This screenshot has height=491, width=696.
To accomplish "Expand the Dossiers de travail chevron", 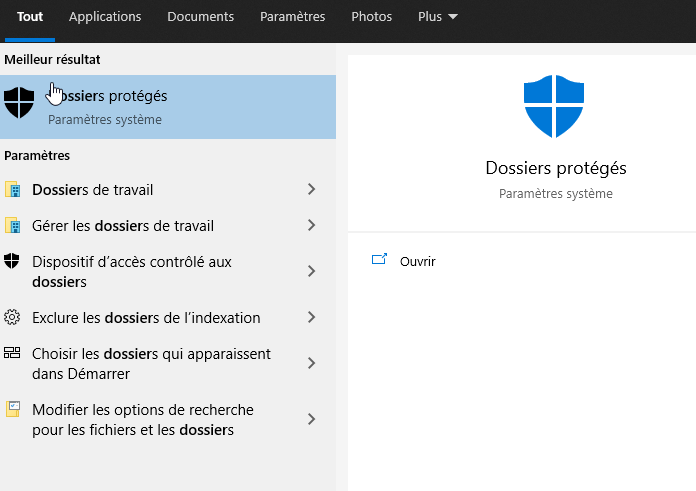I will click(x=311, y=189).
